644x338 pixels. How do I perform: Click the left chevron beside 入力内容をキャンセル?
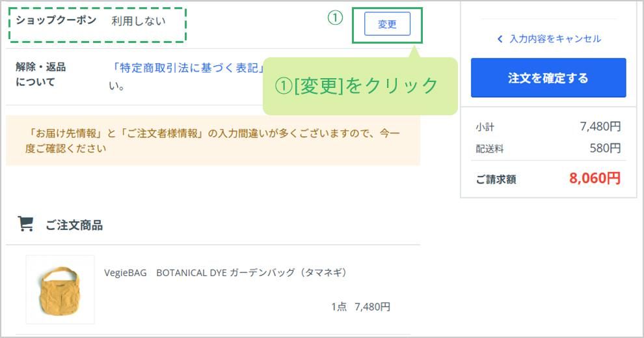pos(500,39)
